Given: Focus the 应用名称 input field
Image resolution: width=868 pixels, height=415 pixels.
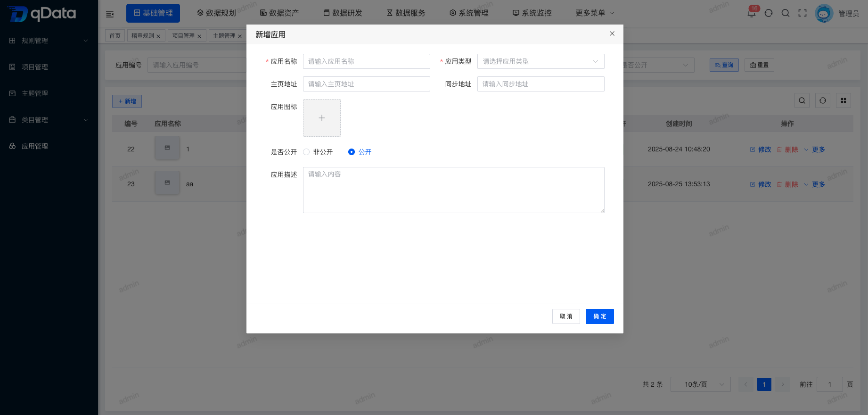Looking at the screenshot, I should tap(367, 61).
